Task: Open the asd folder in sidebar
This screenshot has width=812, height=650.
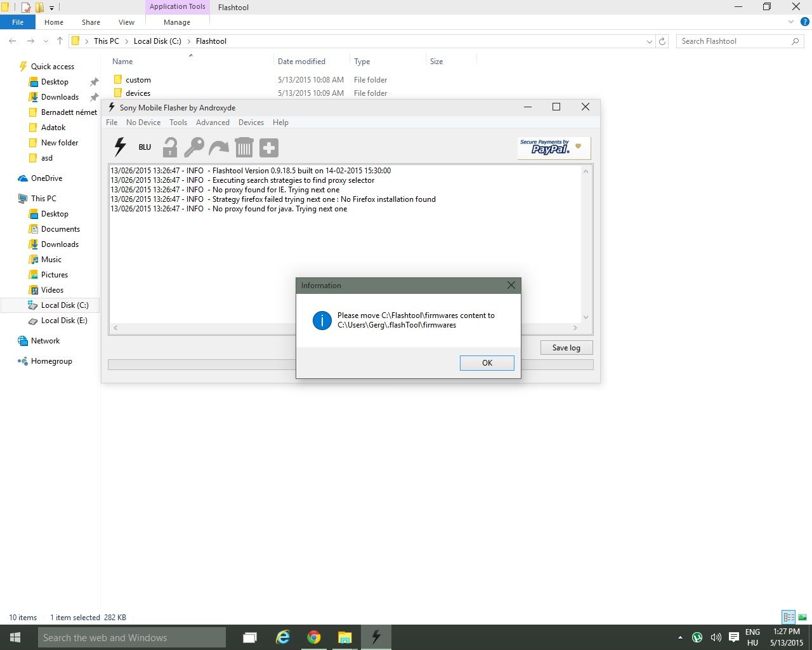Action: (x=47, y=158)
